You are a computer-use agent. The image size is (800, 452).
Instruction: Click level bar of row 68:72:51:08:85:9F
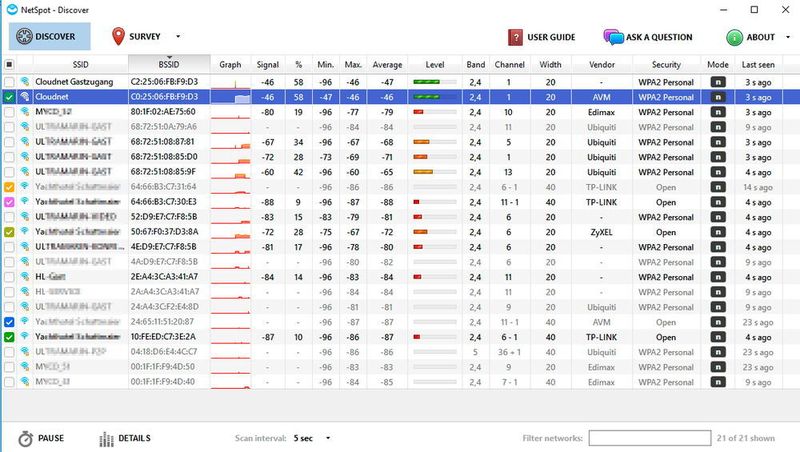pos(435,172)
